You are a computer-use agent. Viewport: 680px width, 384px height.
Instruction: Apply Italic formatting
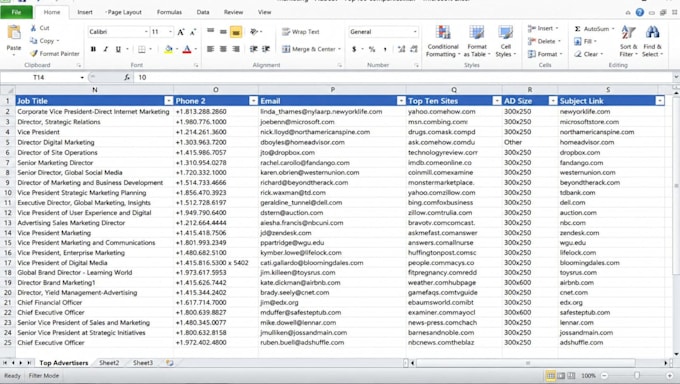pyautogui.click(x=105, y=49)
